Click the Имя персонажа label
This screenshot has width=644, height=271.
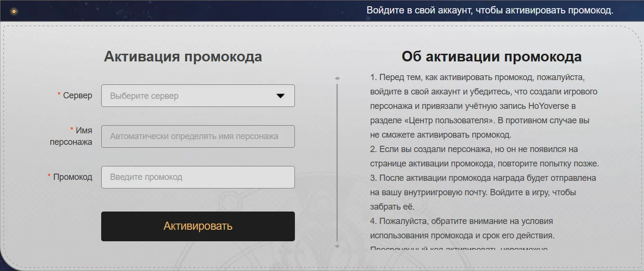[71, 136]
